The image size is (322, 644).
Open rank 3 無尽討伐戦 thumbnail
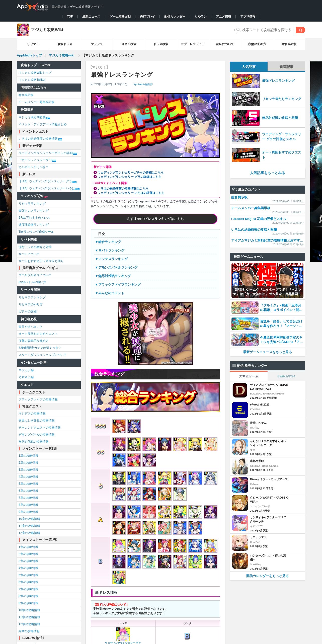(246, 118)
